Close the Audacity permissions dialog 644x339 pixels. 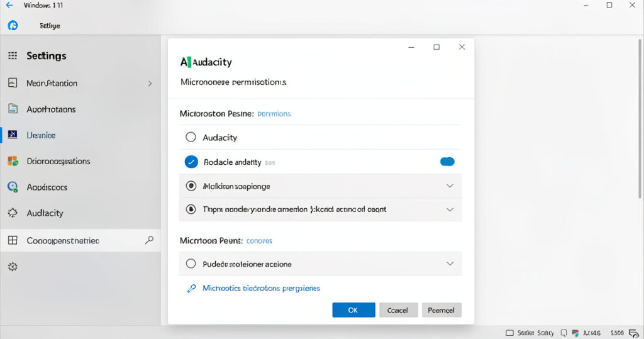click(x=462, y=47)
